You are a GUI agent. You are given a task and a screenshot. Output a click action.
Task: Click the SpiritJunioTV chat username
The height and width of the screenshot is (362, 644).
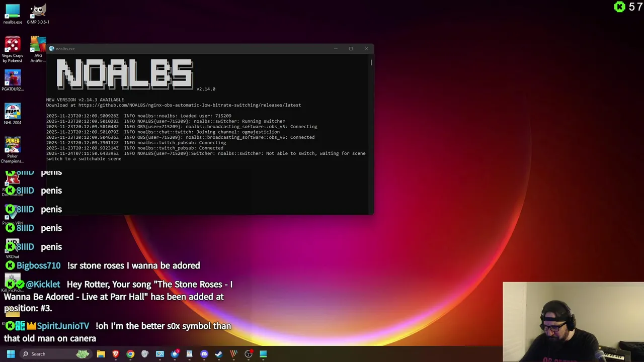pyautogui.click(x=62, y=326)
